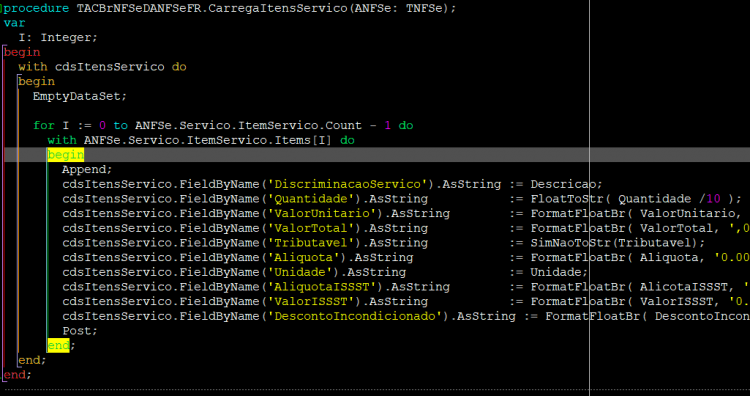Viewport: 750px width, 396px height.
Task: Click the 'var' keyword
Action: point(15,22)
